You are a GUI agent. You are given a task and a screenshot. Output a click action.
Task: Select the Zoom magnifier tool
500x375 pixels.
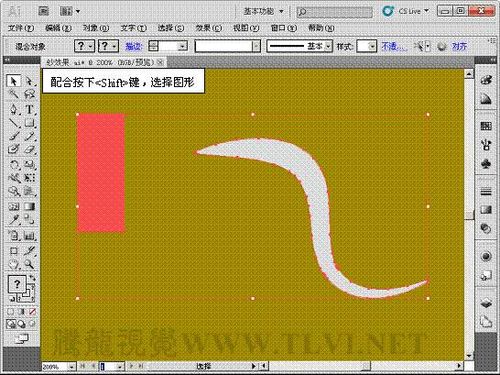pos(30,265)
